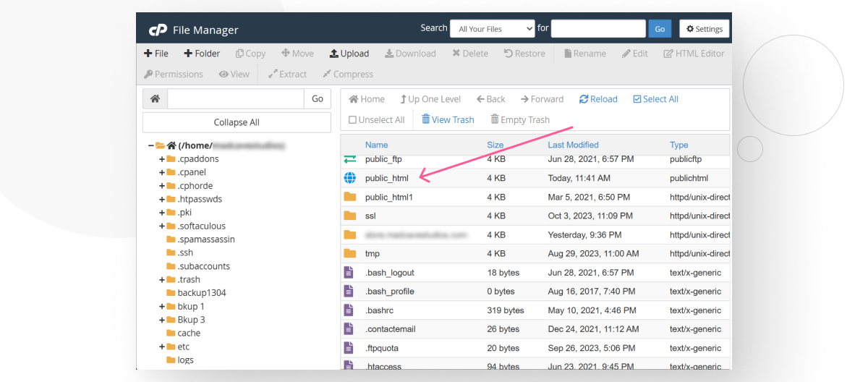Open the All Your Files search dropdown

[x=492, y=29]
